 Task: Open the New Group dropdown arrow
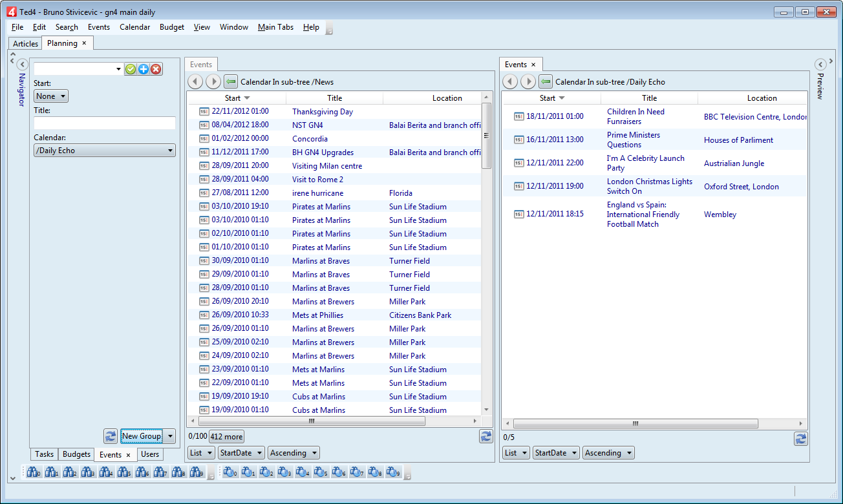click(x=170, y=436)
